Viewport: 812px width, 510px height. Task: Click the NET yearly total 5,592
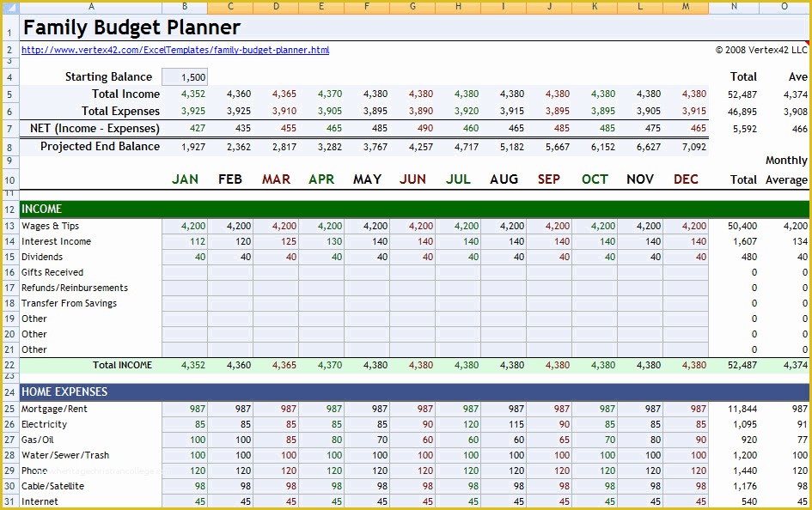745,129
